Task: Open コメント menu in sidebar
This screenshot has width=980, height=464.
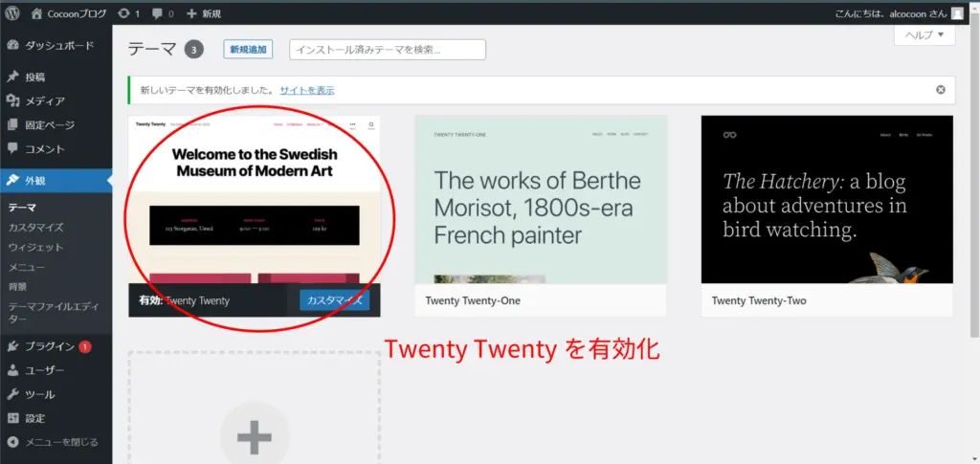Action: pos(56,149)
